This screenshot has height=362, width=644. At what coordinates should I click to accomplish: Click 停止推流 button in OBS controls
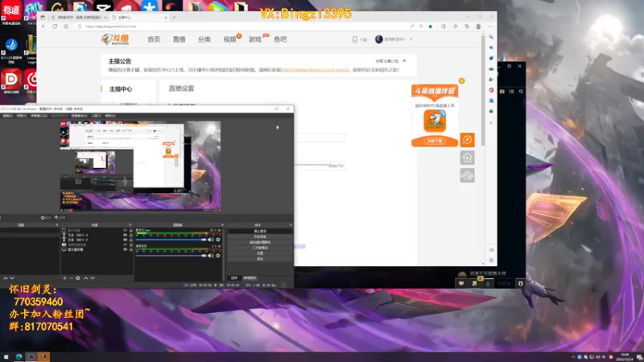point(260,231)
